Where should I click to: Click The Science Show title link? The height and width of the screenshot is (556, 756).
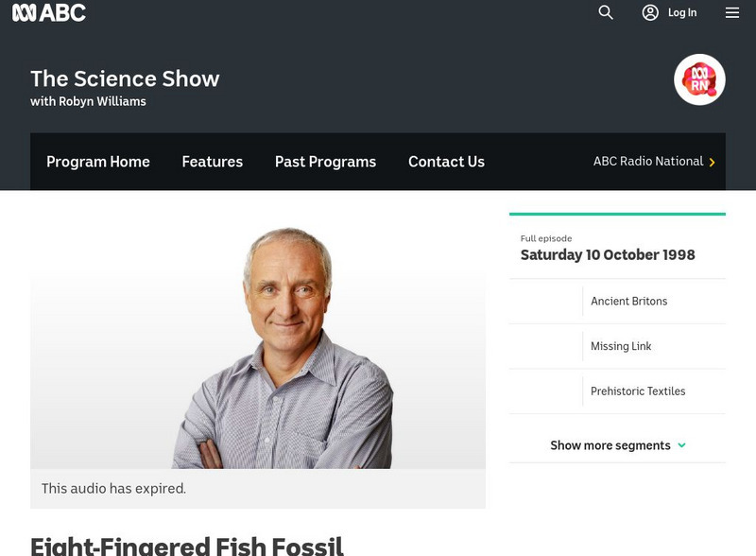click(125, 78)
